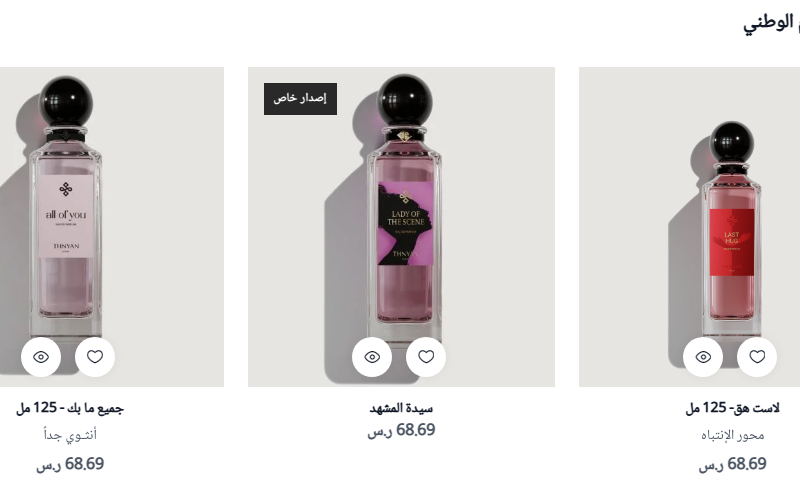The image size is (800, 480).
Task: Open the Lady of the Scene bottle image
Action: (x=401, y=226)
